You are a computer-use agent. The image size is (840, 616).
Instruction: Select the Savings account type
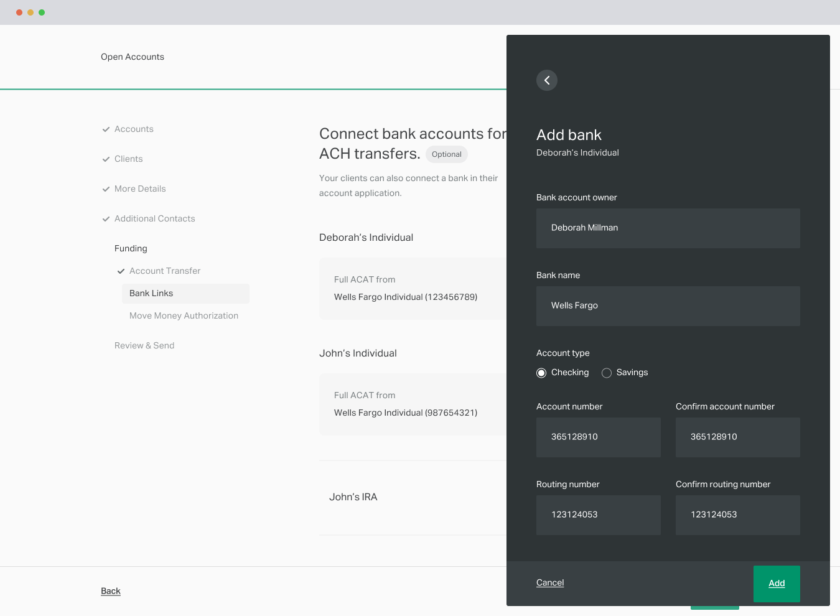[607, 373]
